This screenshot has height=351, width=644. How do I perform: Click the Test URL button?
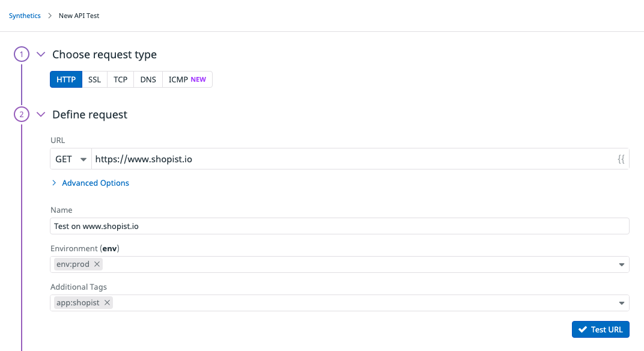601,329
